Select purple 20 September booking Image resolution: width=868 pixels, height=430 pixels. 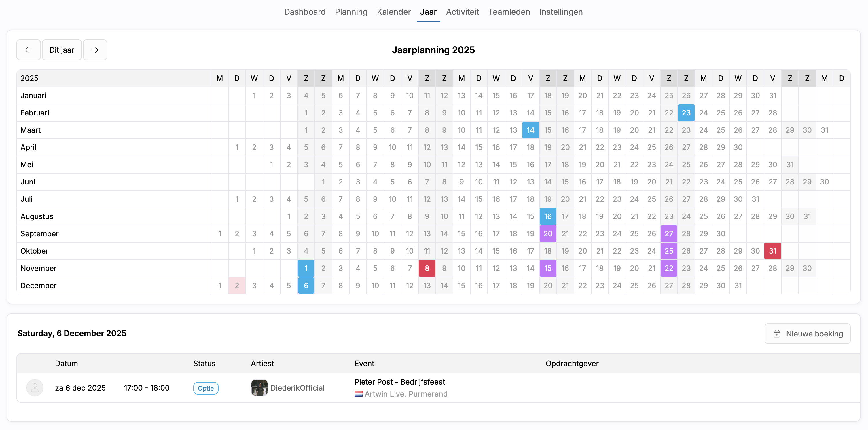(x=547, y=234)
